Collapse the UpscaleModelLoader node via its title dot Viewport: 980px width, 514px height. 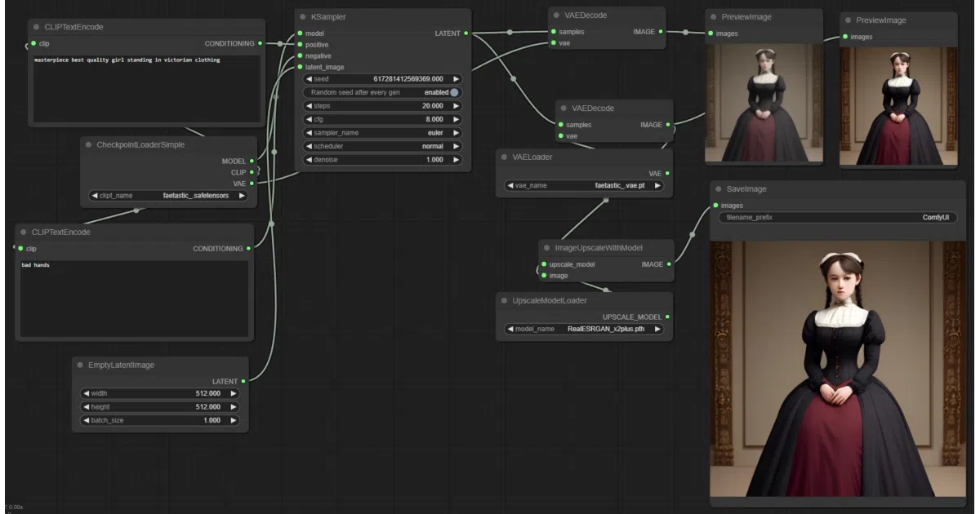click(x=503, y=300)
